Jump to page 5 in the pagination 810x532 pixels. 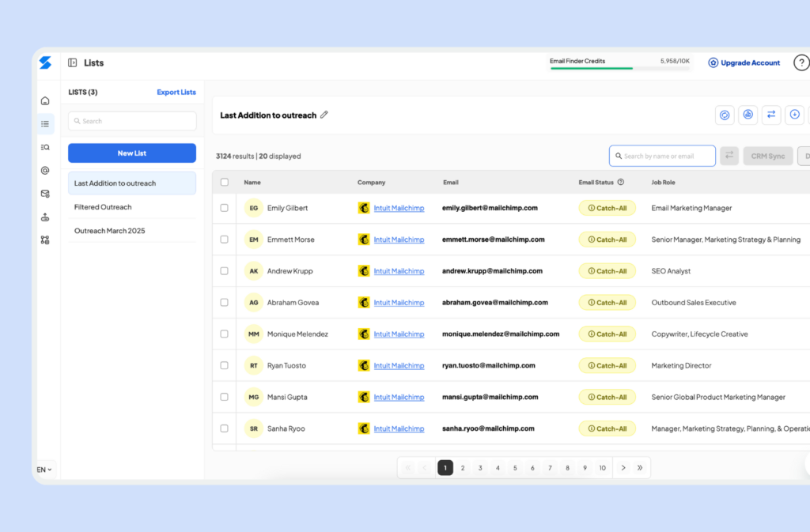(515, 467)
